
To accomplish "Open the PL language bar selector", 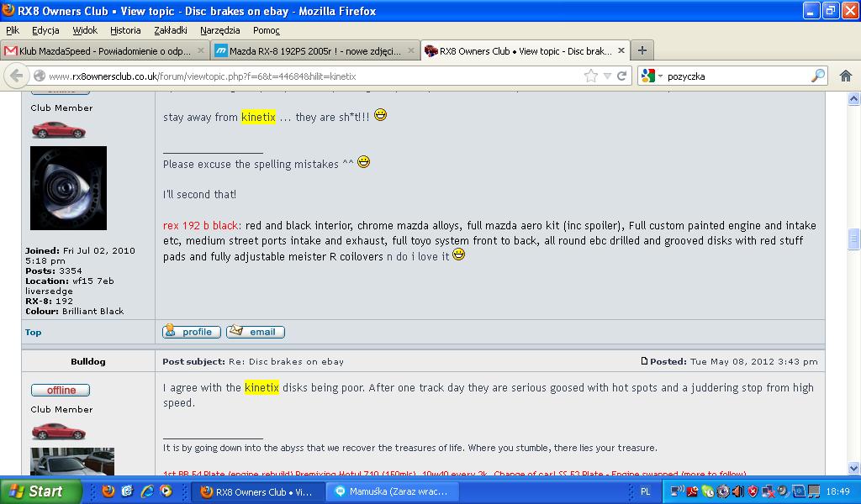I will 645,491.
